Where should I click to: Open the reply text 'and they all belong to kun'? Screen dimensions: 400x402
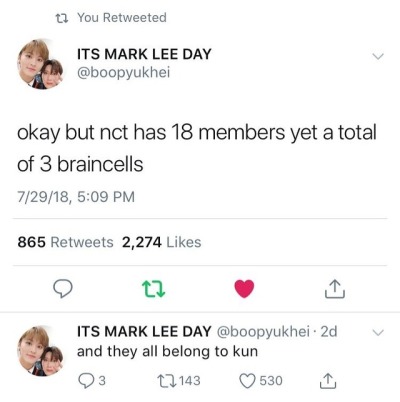coord(167,351)
